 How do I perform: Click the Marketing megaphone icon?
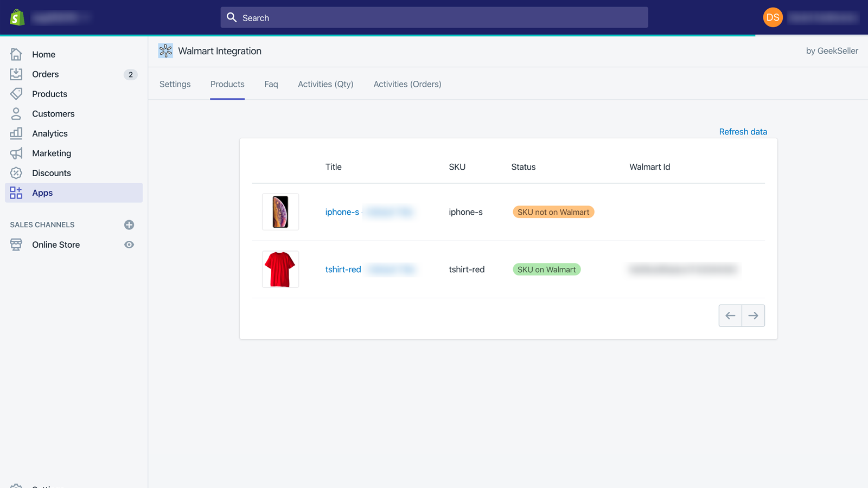click(16, 153)
